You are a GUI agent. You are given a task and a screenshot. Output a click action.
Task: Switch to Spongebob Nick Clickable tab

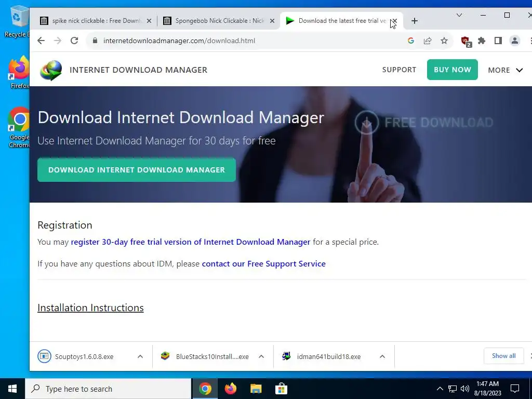pyautogui.click(x=219, y=21)
